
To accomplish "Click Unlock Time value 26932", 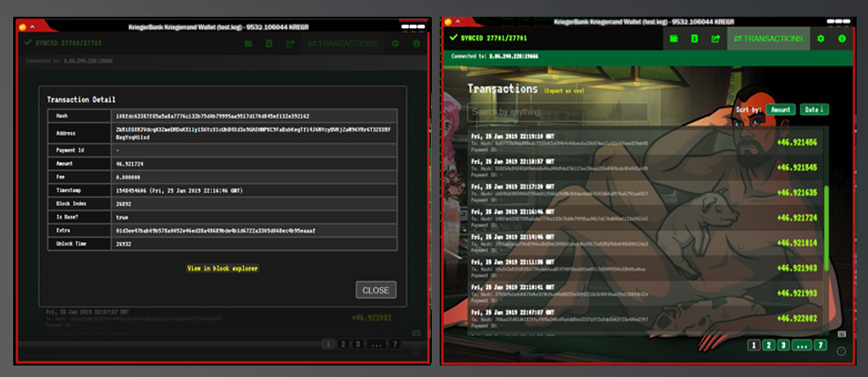I will 124,244.
